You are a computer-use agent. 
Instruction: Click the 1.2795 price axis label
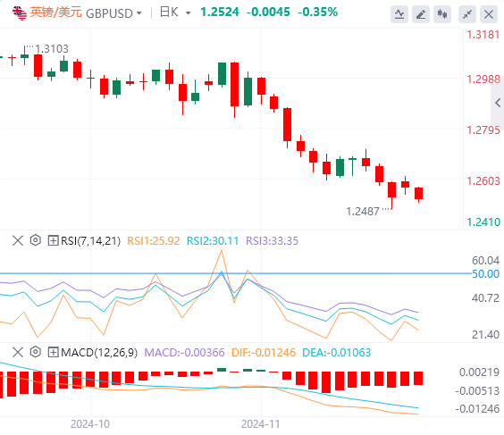click(x=483, y=130)
